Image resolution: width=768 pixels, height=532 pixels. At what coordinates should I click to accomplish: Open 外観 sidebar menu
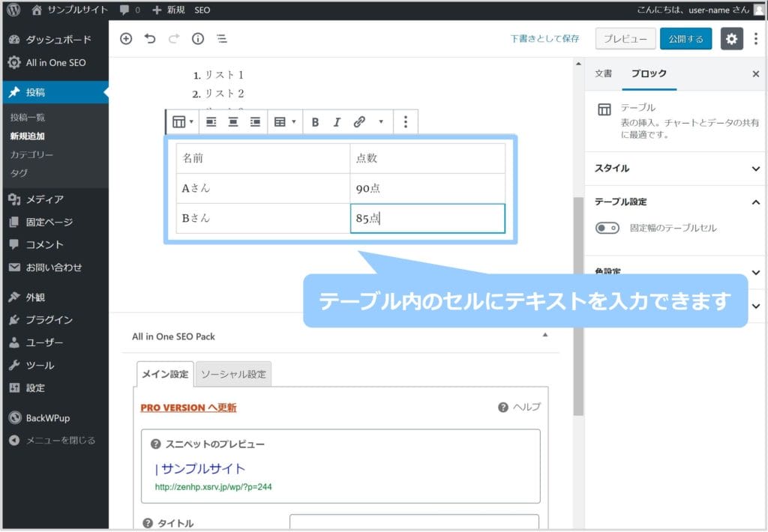(55, 297)
